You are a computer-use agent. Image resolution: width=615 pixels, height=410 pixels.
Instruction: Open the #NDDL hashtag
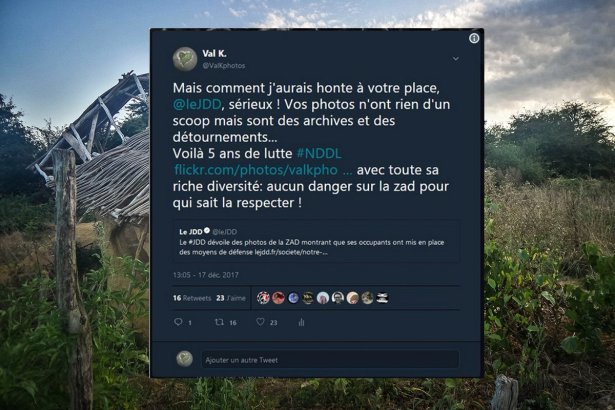tap(319, 153)
